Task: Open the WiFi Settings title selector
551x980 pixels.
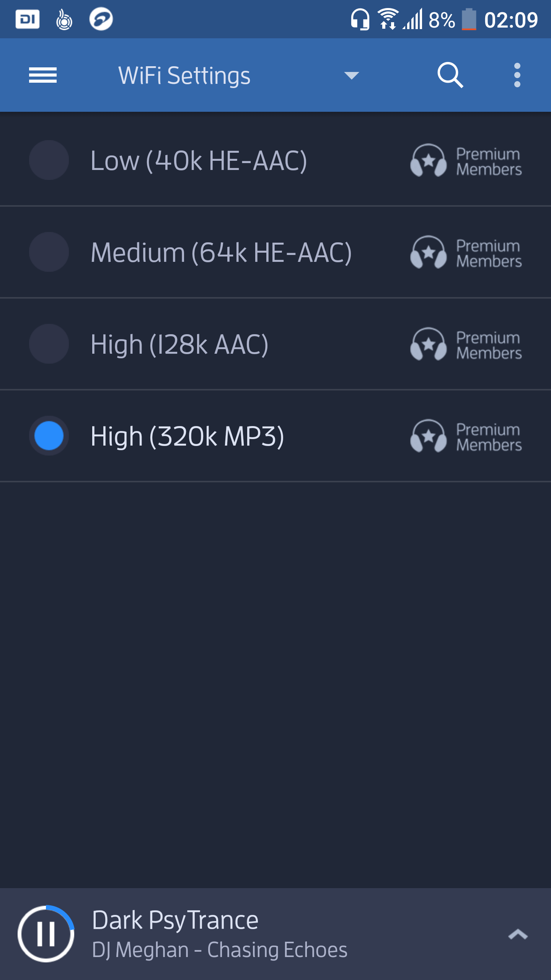Action: [184, 75]
